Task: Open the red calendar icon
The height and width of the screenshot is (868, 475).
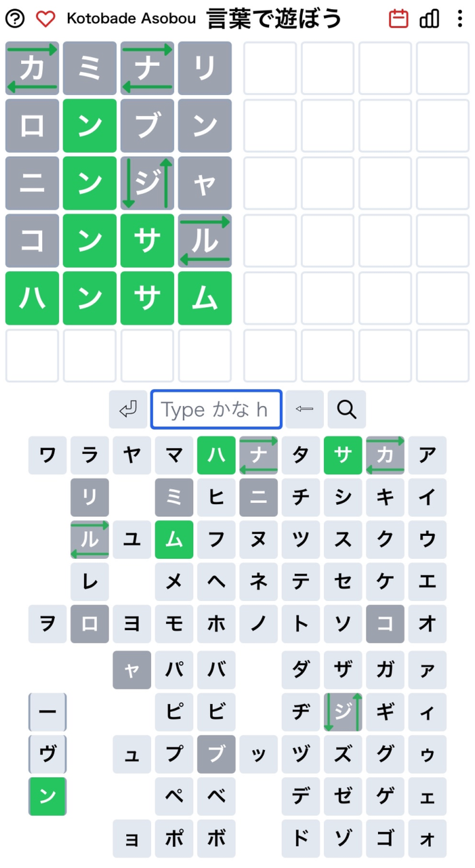Action: [x=398, y=19]
